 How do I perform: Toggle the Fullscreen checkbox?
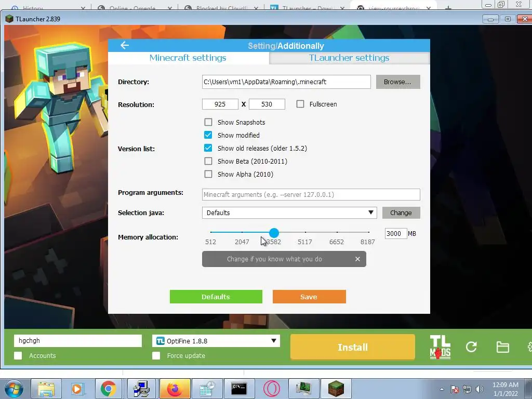point(300,104)
